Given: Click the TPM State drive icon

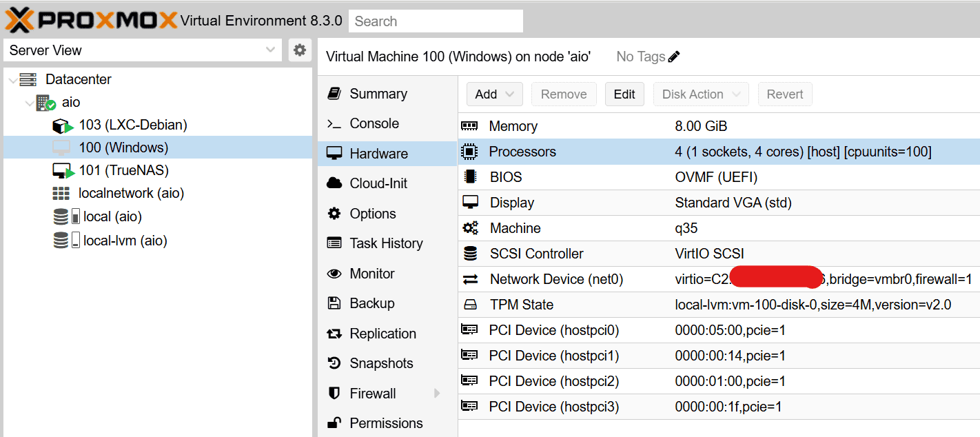Looking at the screenshot, I should click(470, 305).
